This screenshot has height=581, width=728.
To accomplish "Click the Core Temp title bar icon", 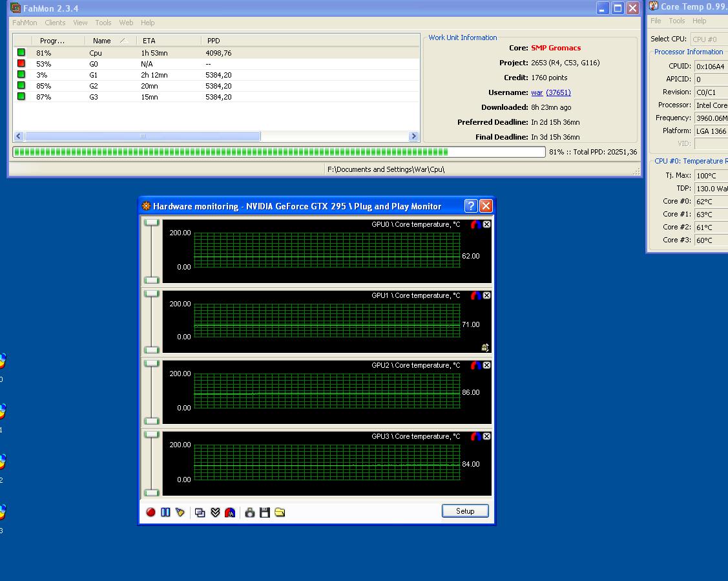I will point(654,6).
